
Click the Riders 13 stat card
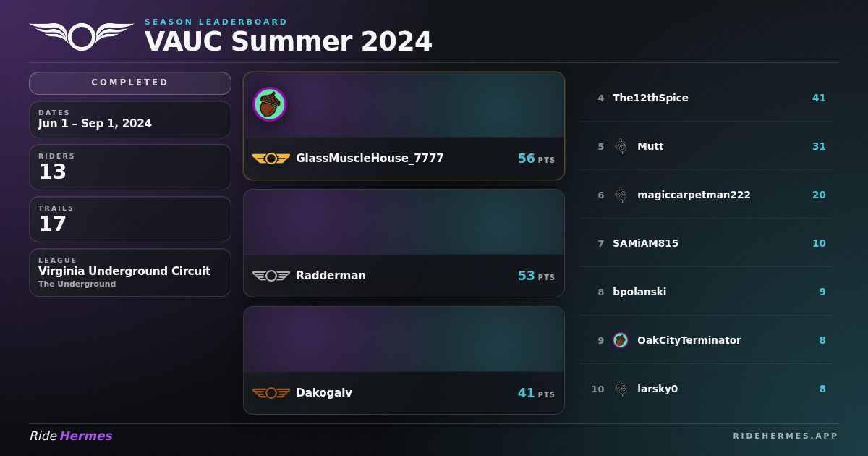pos(130,167)
